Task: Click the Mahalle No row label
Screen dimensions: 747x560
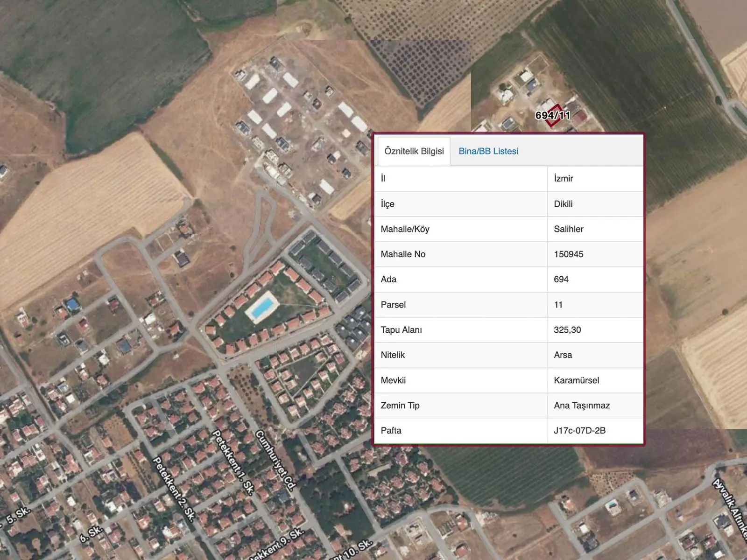Action: [x=403, y=254]
